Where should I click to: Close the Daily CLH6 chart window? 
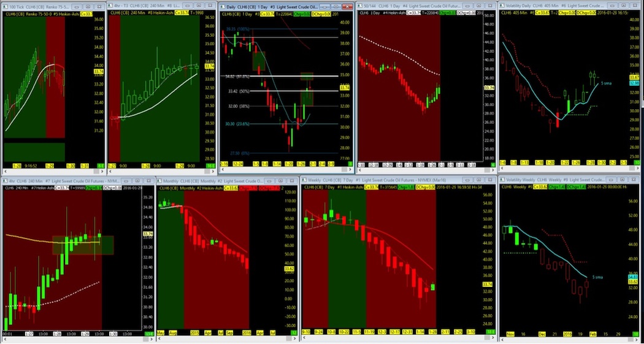pos(347,7)
